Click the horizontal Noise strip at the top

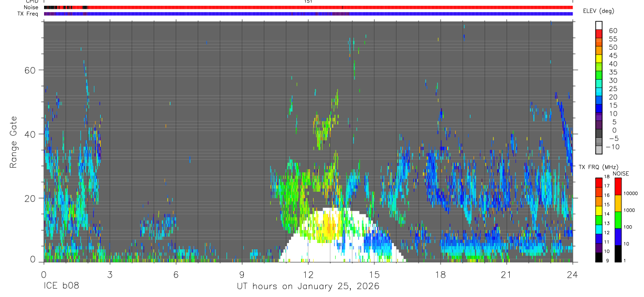click(x=308, y=7)
